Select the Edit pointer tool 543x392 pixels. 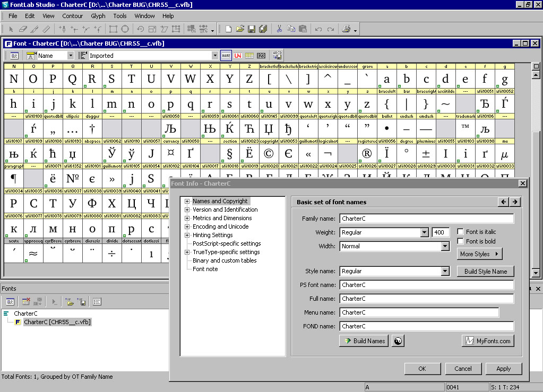pos(11,29)
